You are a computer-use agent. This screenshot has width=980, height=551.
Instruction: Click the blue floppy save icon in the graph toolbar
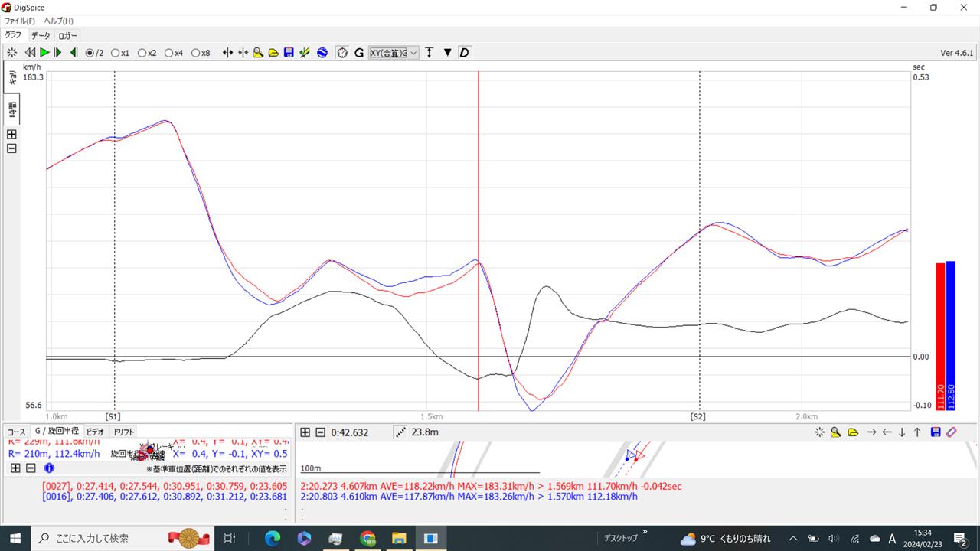(x=289, y=53)
